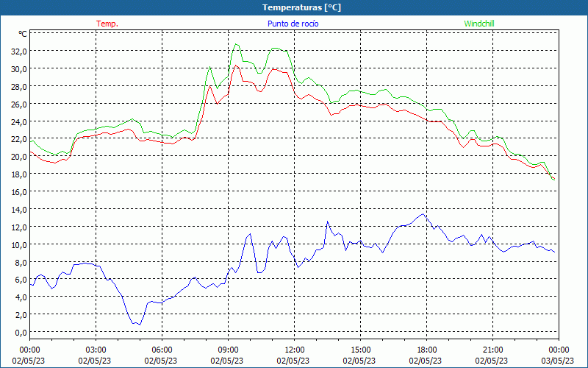
Task: Click the 2,0 y-axis value
Action: 21,315
